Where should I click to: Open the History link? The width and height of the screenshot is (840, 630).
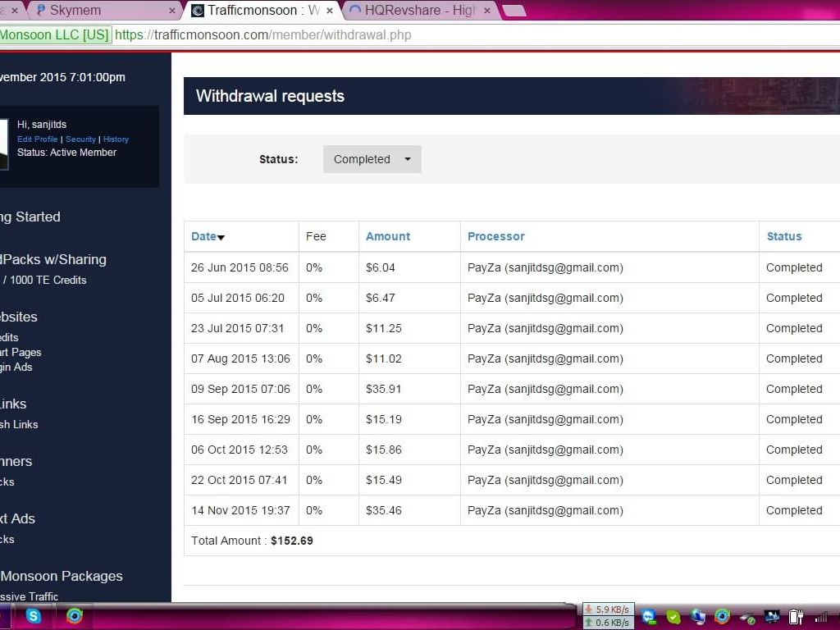tap(116, 139)
